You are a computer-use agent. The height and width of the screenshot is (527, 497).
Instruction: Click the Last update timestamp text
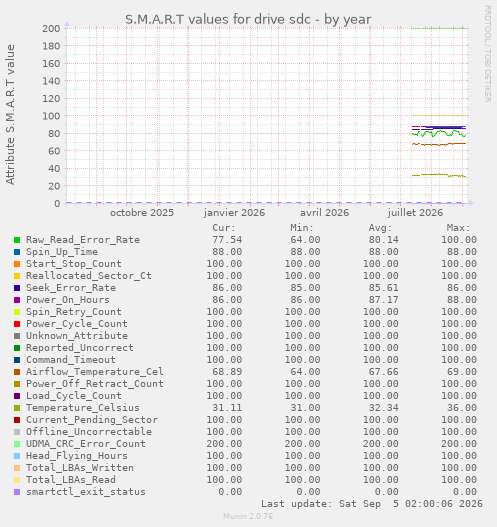372,504
